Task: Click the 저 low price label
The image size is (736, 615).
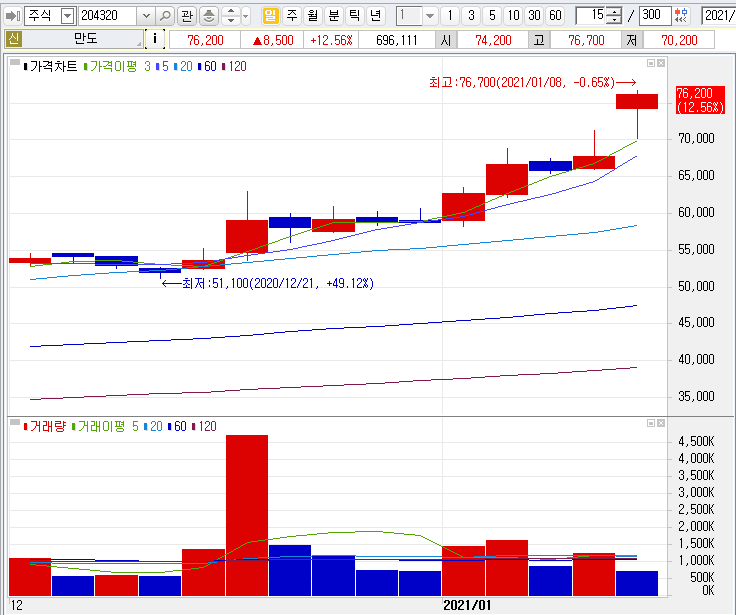Action: pyautogui.click(x=632, y=40)
